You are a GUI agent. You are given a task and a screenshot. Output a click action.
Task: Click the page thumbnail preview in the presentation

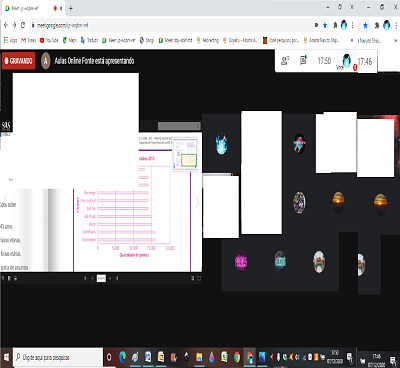pyautogui.click(x=185, y=155)
